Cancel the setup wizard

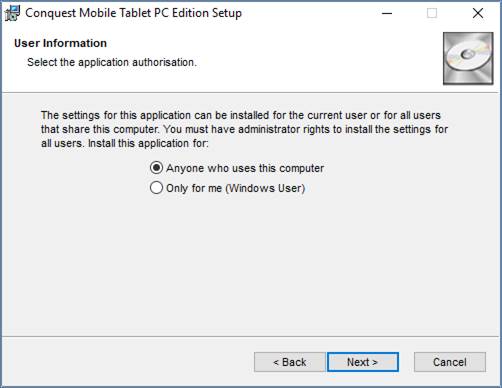click(450, 362)
